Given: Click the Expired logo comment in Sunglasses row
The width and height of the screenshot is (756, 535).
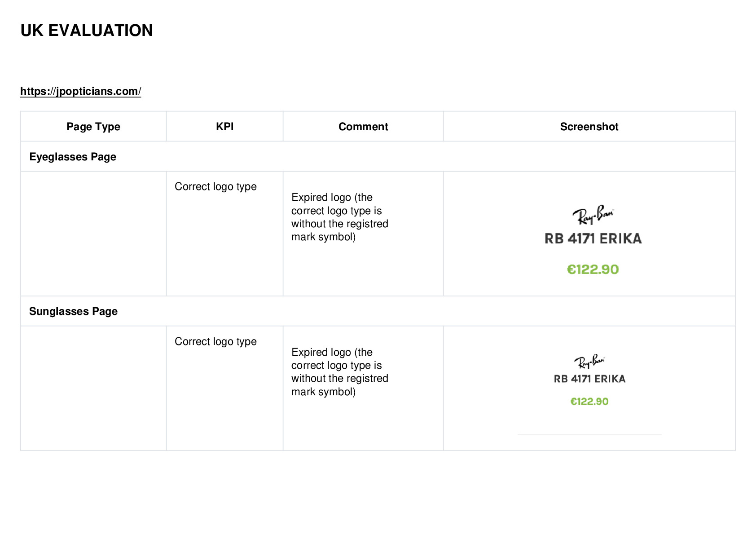Looking at the screenshot, I should (x=340, y=372).
